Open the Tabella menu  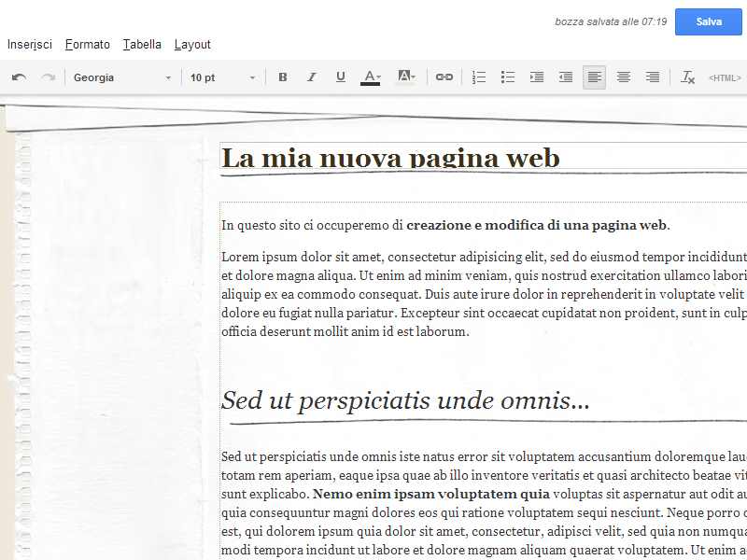[x=142, y=44]
